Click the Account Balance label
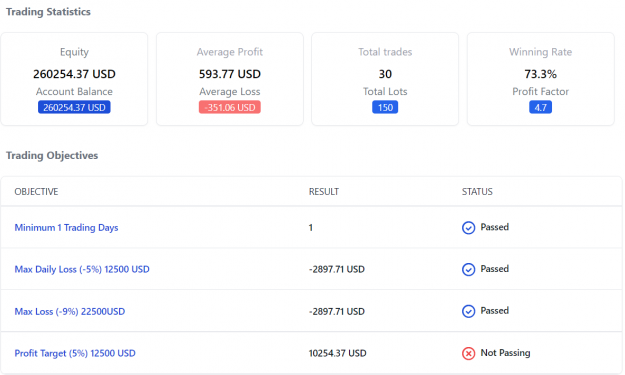 [74, 92]
